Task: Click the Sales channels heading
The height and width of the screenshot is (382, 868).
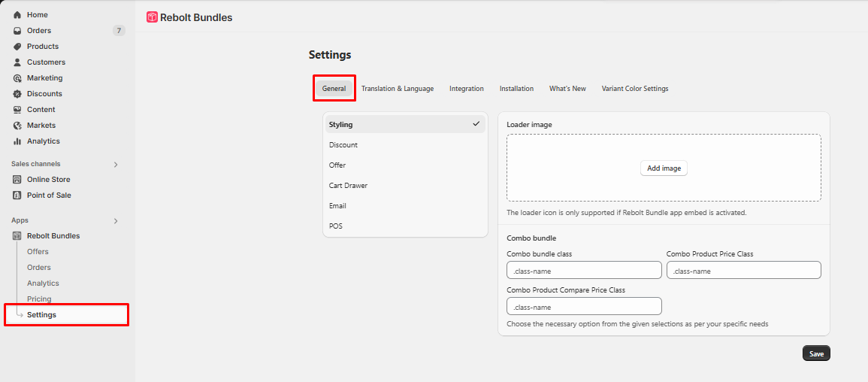Action: coord(36,164)
